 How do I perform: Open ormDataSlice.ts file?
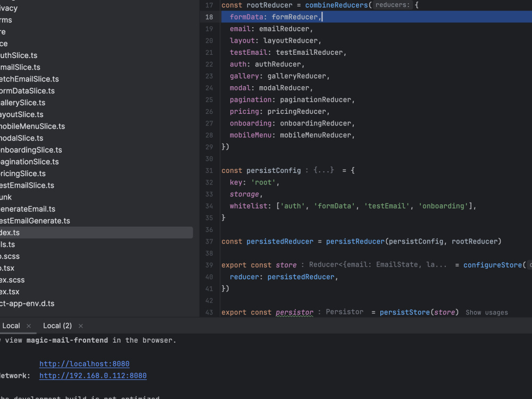click(x=27, y=91)
